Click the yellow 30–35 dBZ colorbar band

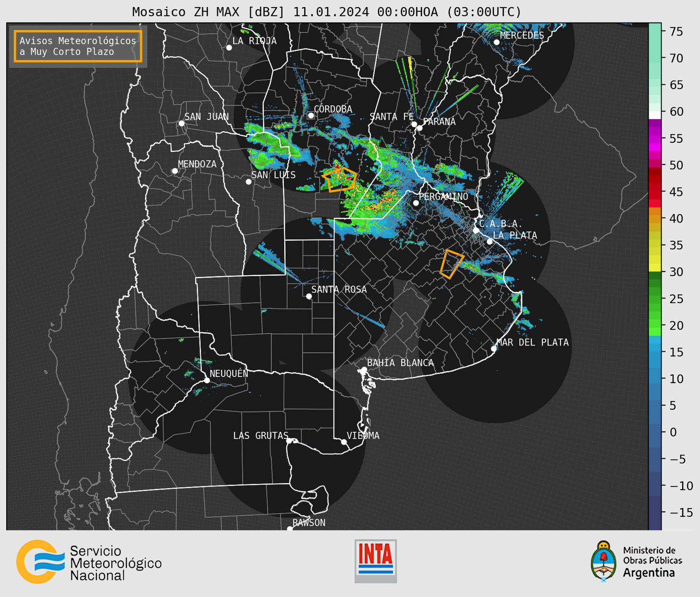655,258
